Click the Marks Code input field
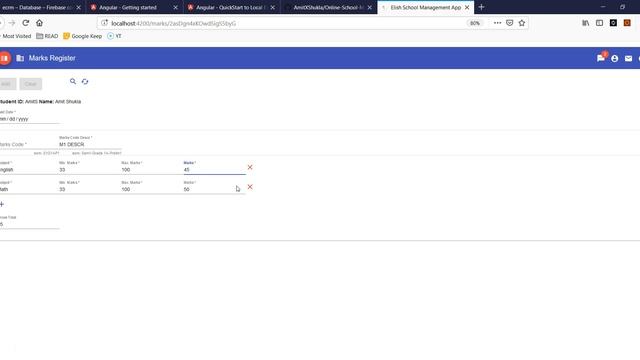Viewport: 640px width, 360px height. [x=29, y=144]
